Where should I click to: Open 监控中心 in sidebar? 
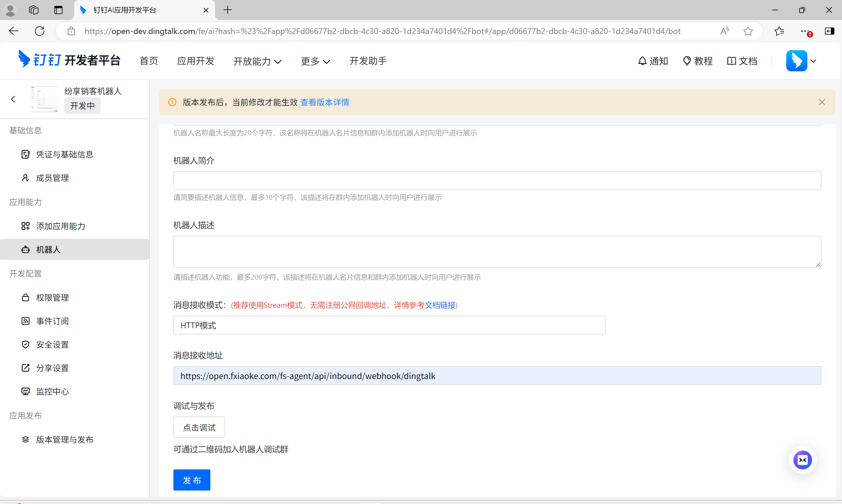75,391
